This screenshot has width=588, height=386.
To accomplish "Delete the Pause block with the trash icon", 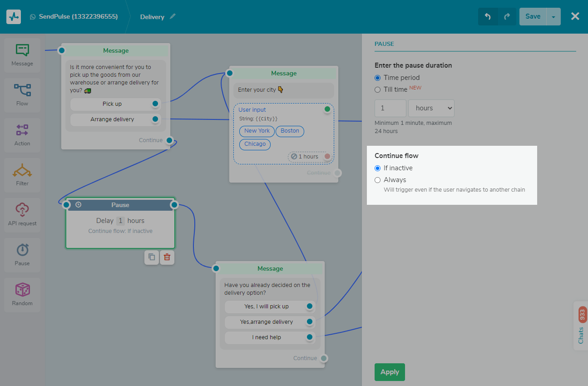I will [167, 257].
